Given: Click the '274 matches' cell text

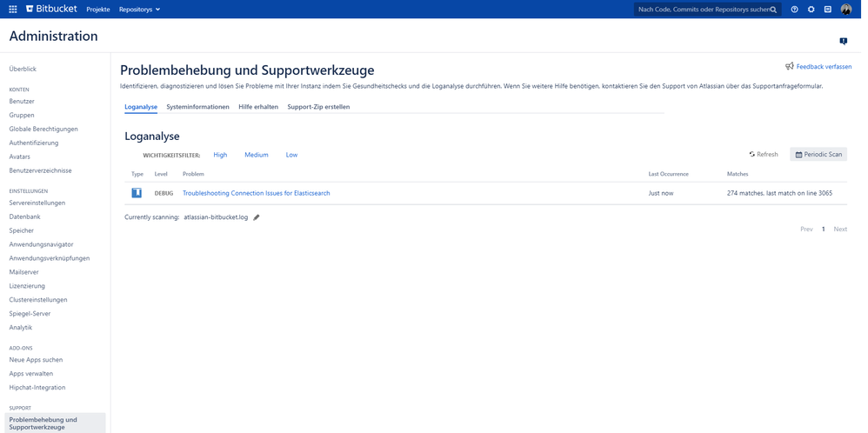Looking at the screenshot, I should point(779,193).
